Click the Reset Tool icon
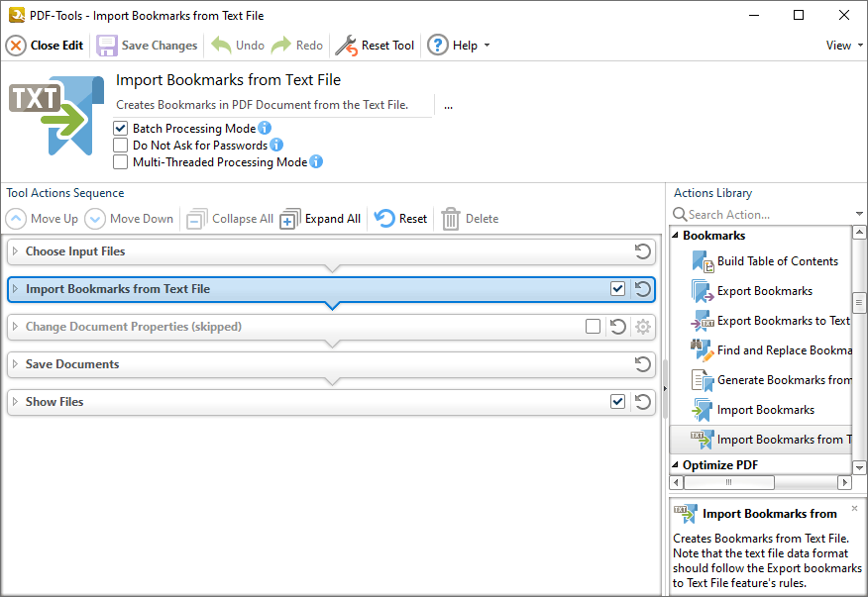 (349, 45)
